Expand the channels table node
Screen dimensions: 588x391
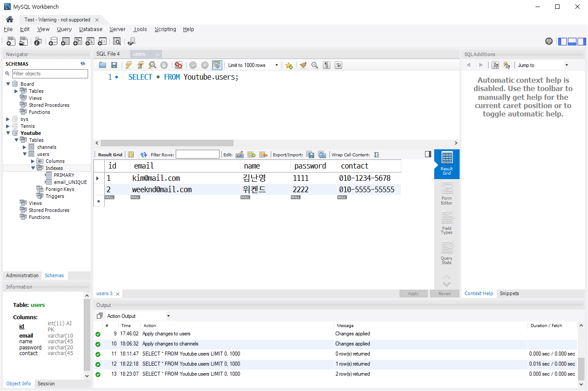25,147
